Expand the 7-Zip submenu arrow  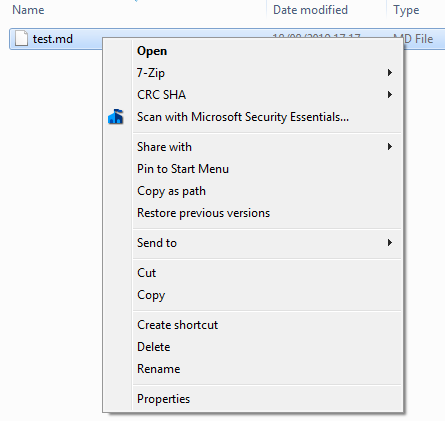click(389, 73)
